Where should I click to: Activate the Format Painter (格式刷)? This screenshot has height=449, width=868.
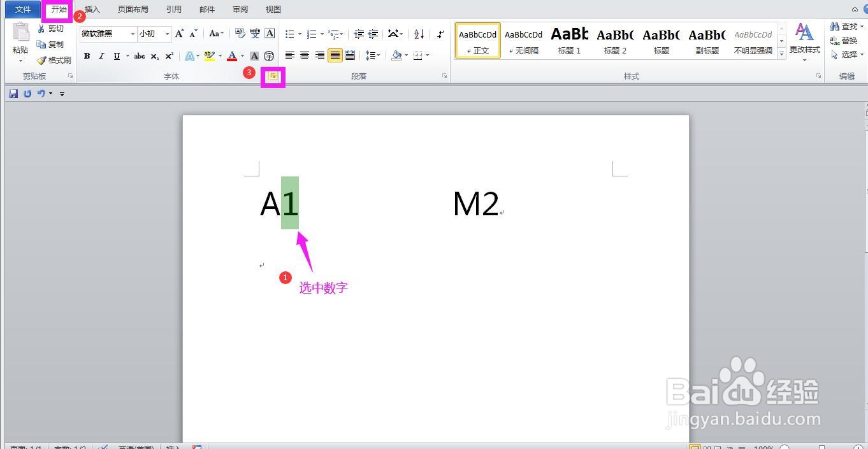[x=54, y=61]
